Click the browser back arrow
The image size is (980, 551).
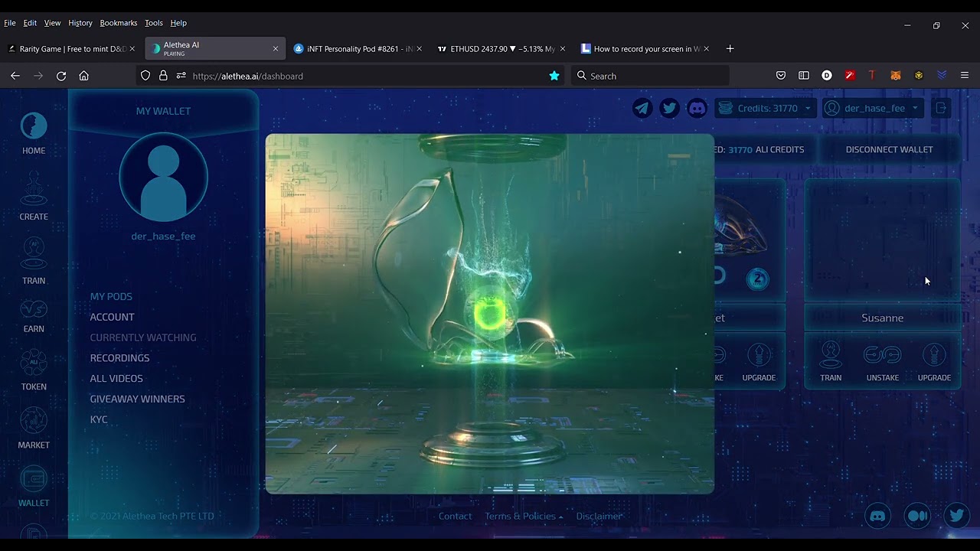(15, 76)
